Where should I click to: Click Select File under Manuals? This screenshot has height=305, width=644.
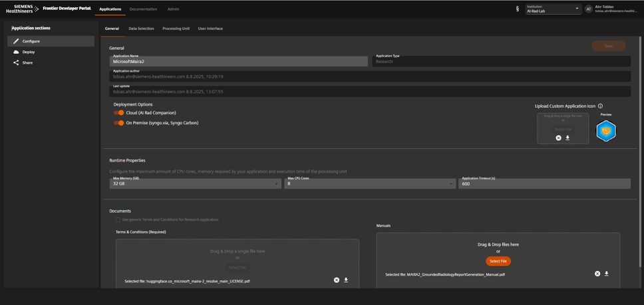click(498, 261)
